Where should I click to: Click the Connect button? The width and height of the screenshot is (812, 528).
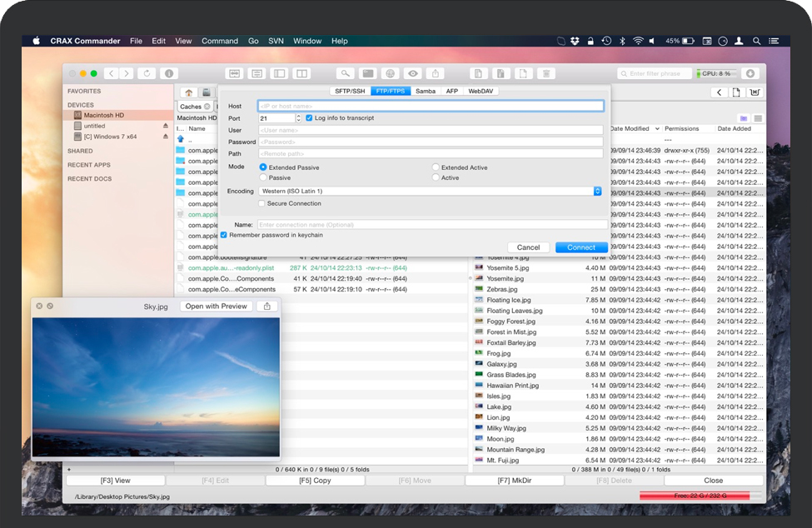[x=581, y=247]
